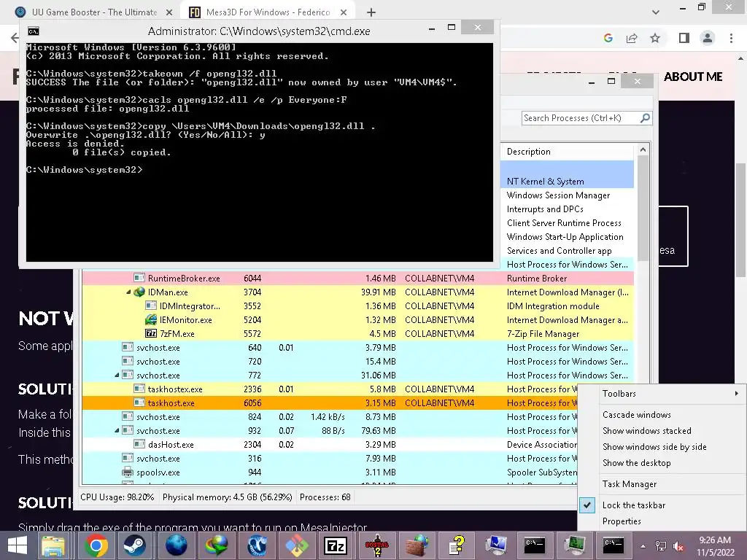This screenshot has width=747, height=560.
Task: Select the 7zFM.exe process
Action: [x=357, y=334]
